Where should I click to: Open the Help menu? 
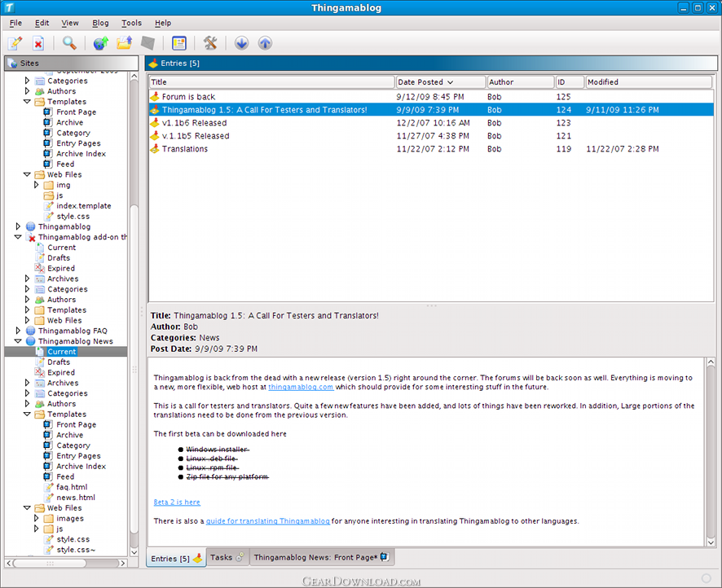coord(163,23)
